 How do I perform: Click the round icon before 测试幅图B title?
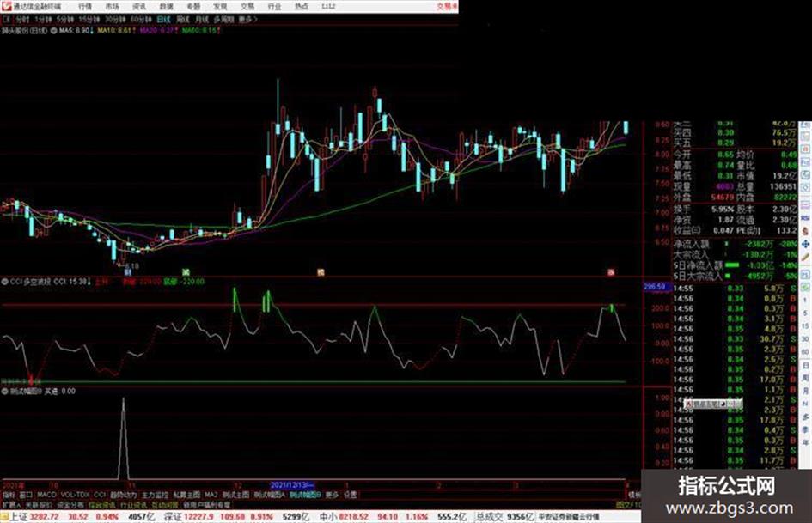4,392
